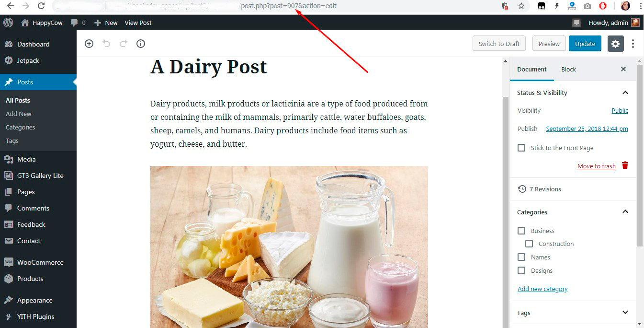Toggle the settings gear icon
The width and height of the screenshot is (644, 328).
(x=616, y=44)
